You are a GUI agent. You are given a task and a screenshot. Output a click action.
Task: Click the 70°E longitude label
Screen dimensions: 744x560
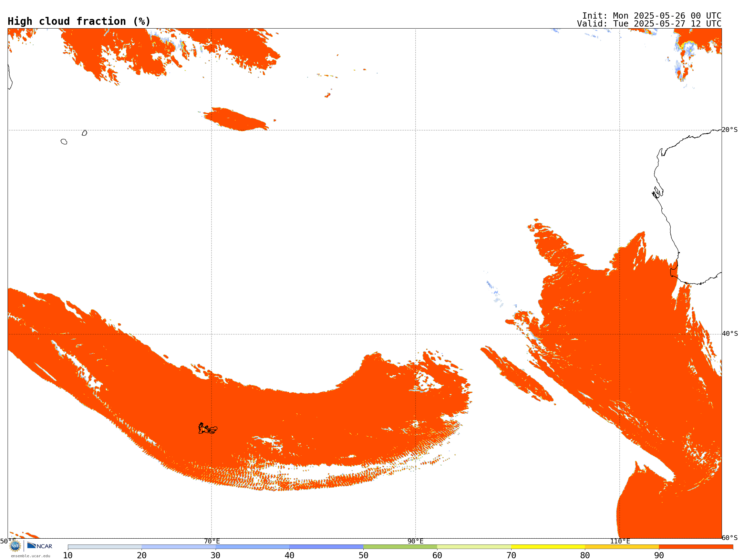coord(212,541)
